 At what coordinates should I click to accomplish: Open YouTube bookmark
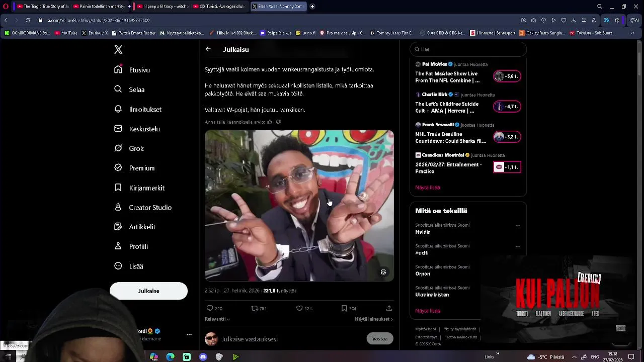tap(66, 33)
